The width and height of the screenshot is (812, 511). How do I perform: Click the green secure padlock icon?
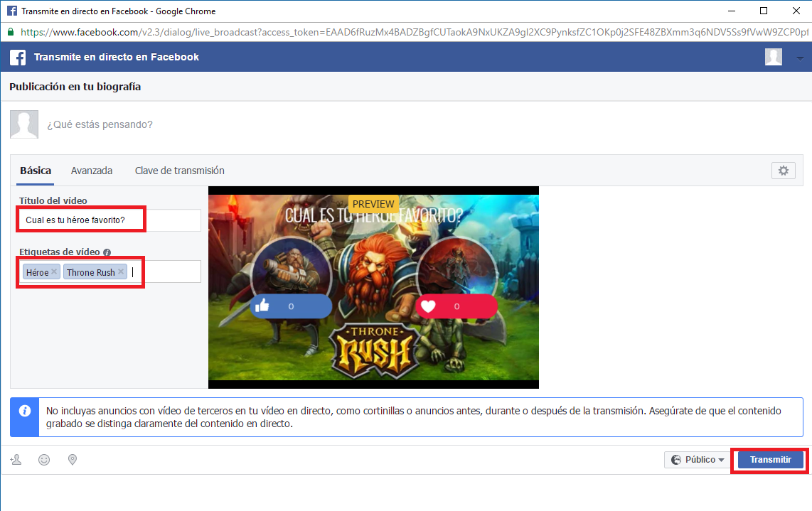pos(11,32)
